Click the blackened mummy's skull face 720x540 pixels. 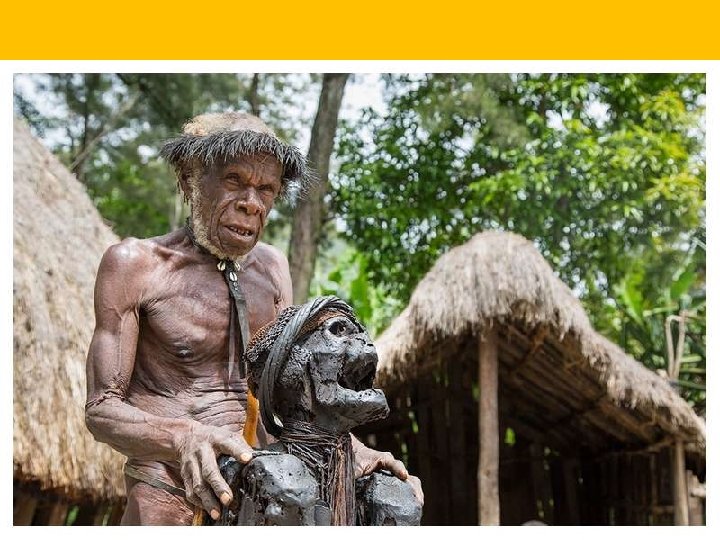tap(338, 367)
